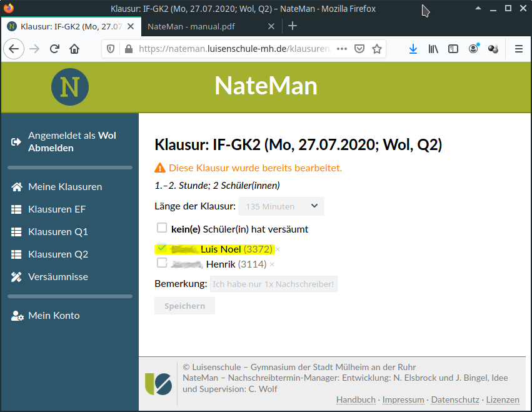Open the Firefox hamburger menu
The width and height of the screenshot is (532, 412).
coord(518,49)
